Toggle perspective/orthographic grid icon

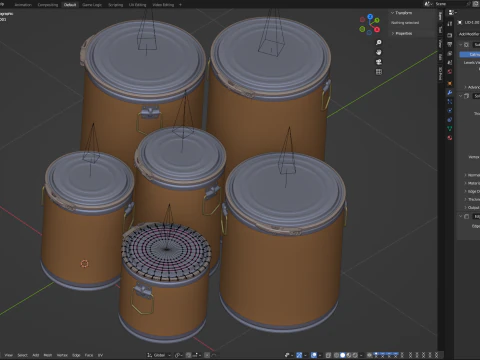click(x=379, y=72)
